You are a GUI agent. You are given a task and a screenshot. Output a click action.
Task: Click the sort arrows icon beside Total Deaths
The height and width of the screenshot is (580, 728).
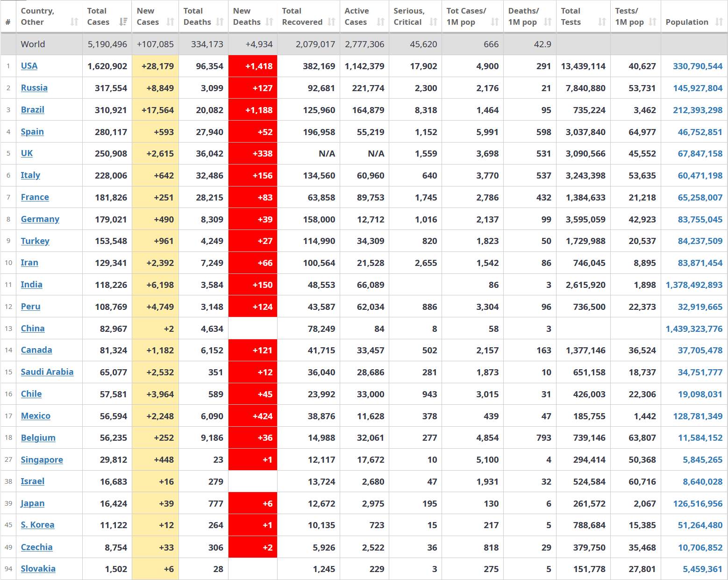[x=220, y=22]
